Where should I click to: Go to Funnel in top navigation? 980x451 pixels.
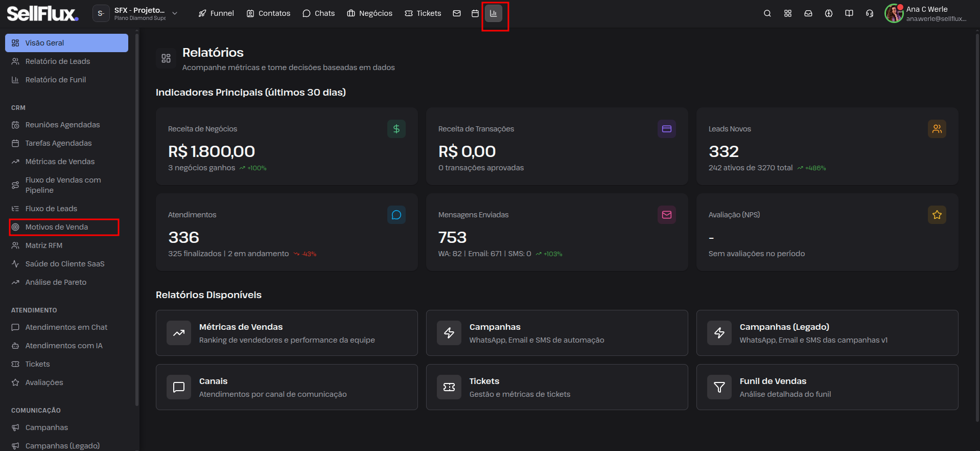[x=216, y=14]
